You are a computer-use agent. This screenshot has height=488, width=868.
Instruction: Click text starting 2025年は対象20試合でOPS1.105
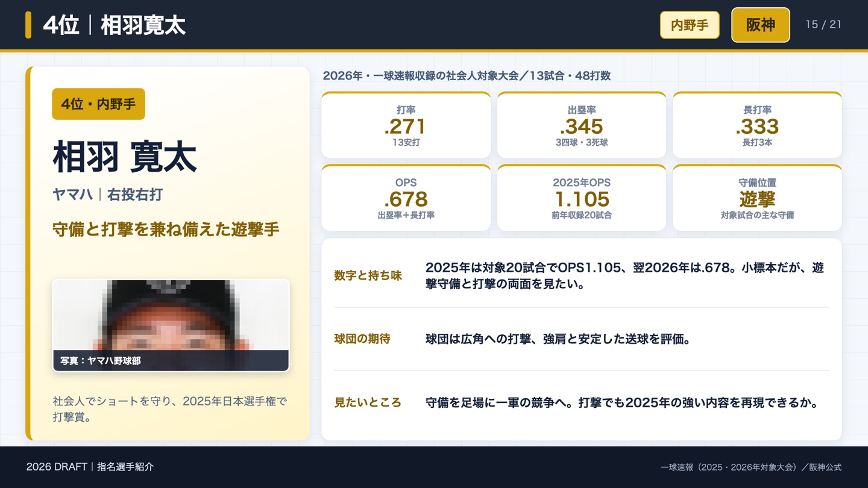[x=624, y=276]
